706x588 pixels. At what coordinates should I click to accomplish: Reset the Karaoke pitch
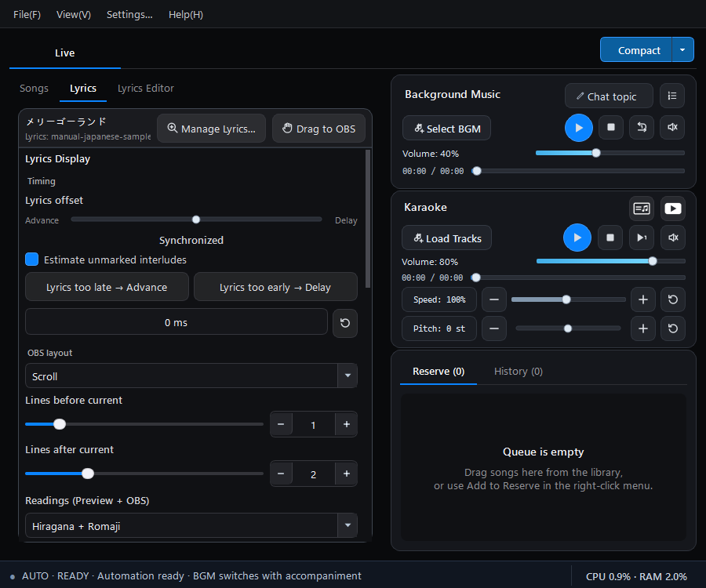[x=673, y=328]
